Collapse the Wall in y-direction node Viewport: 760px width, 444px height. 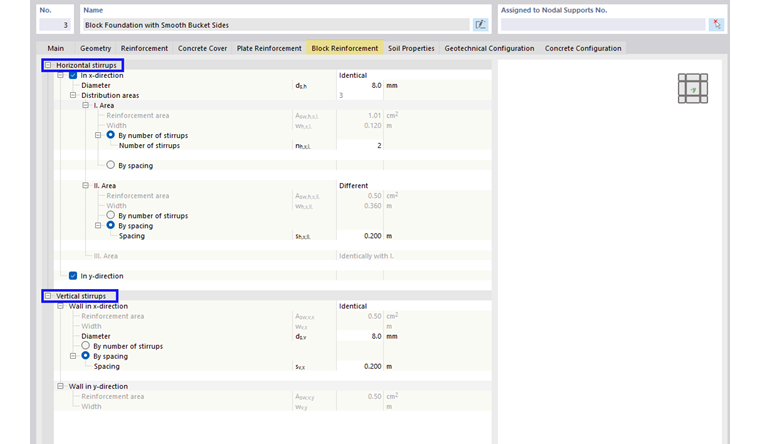pyautogui.click(x=60, y=386)
